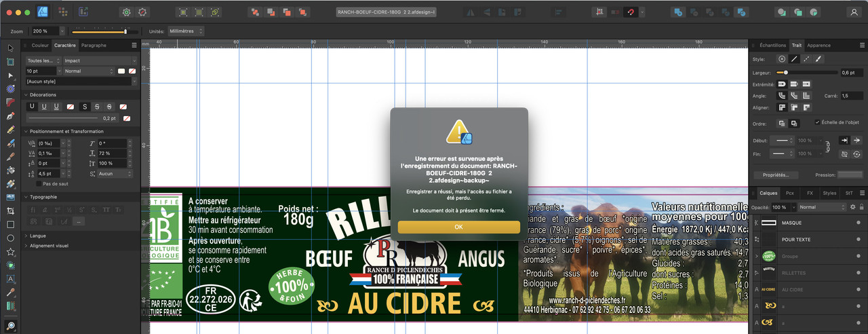Select the Vector Brush tool

pyautogui.click(x=10, y=143)
